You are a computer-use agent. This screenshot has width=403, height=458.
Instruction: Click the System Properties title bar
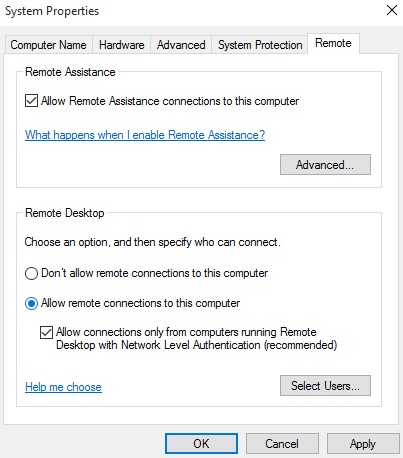(192, 11)
